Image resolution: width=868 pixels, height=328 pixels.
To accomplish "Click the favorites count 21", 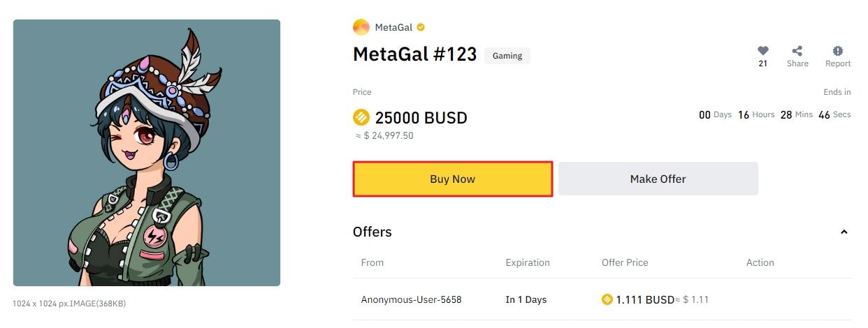I will 762,64.
